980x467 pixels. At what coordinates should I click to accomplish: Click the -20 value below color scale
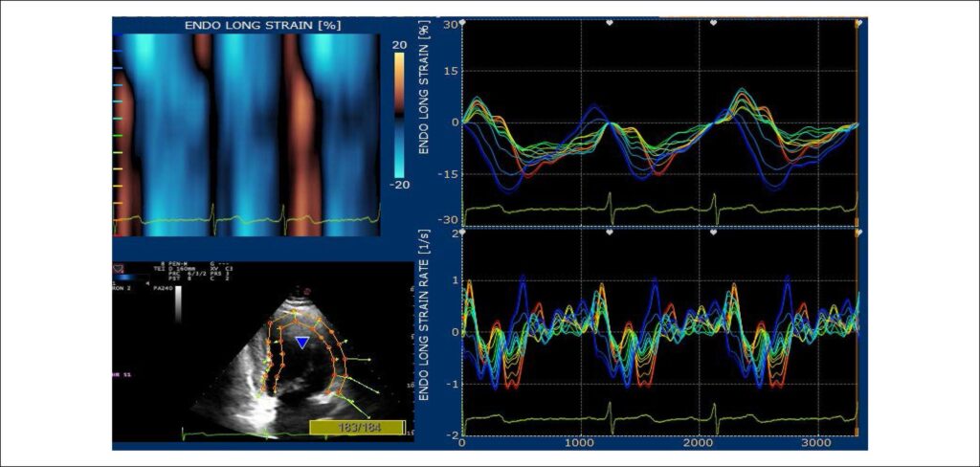coord(399,185)
